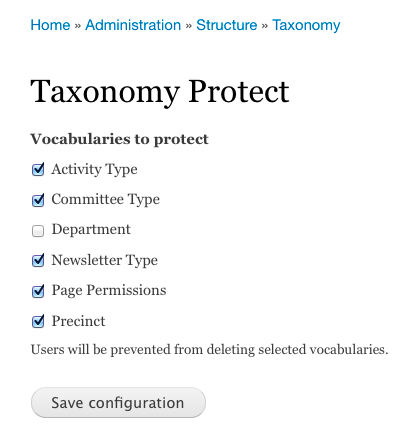Select the Committee Type label text

click(x=106, y=200)
